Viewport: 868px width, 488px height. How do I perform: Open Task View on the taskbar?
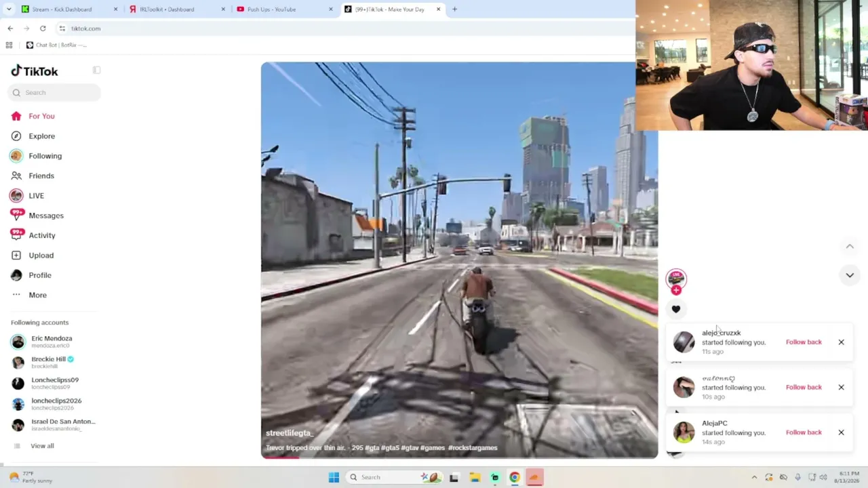click(454, 477)
